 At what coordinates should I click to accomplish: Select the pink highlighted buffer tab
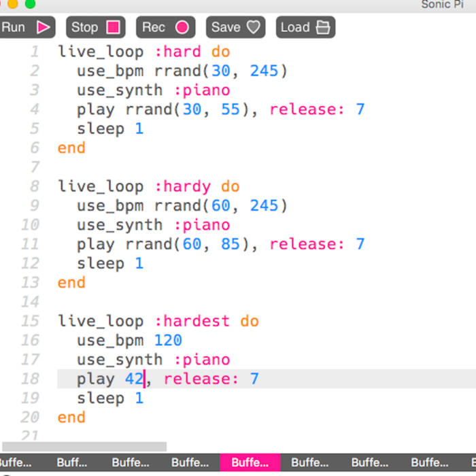(x=250, y=462)
